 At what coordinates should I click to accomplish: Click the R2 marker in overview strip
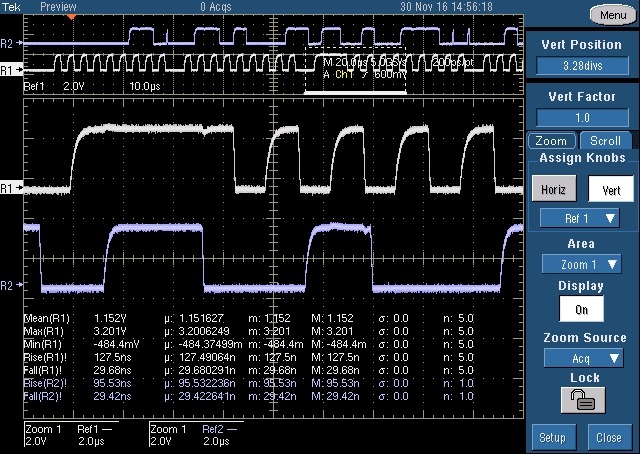(x=8, y=44)
